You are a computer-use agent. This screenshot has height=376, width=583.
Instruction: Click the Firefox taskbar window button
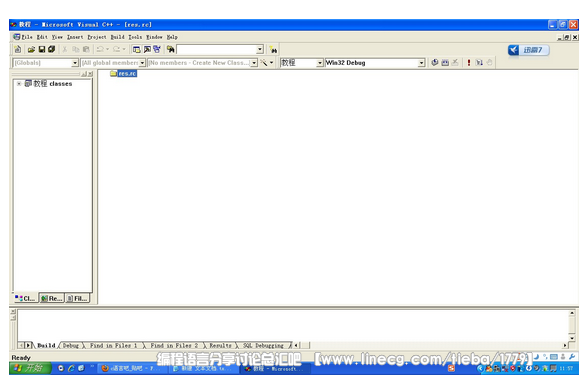(x=132, y=368)
